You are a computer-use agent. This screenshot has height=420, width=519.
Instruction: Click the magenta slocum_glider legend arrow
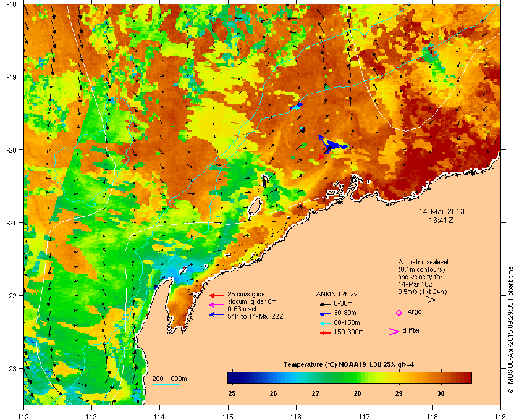(x=217, y=304)
